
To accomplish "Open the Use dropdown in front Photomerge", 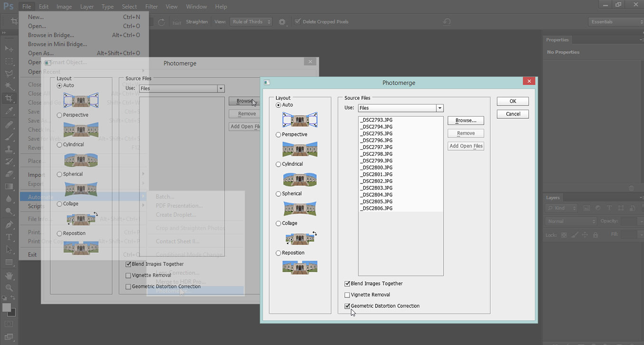I will 400,108.
